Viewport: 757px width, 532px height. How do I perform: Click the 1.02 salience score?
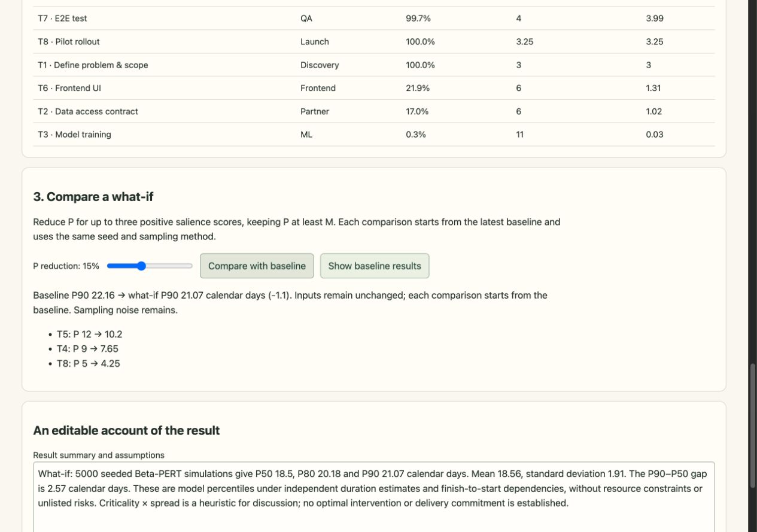[x=654, y=111]
